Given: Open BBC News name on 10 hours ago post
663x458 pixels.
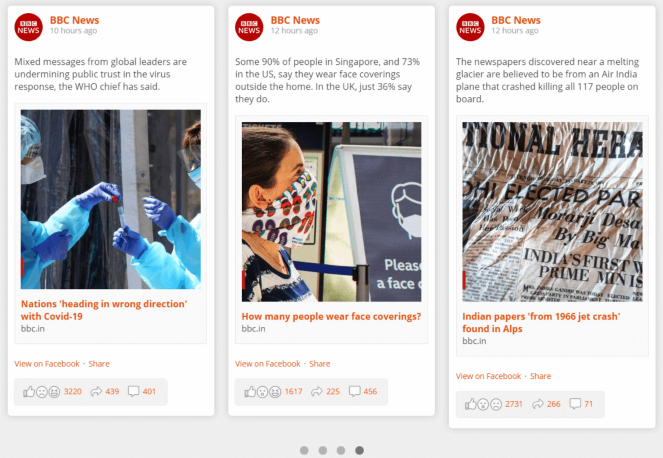Looking at the screenshot, I should 74,20.
